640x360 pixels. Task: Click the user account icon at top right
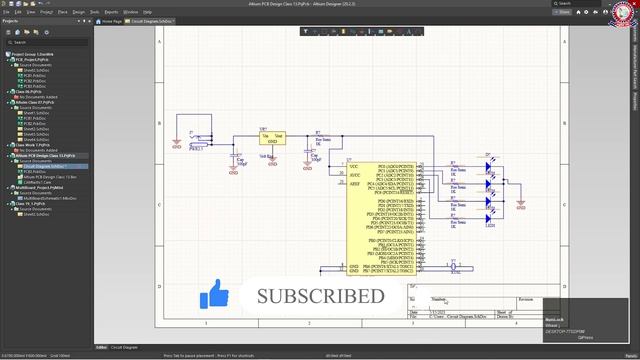coord(605,12)
